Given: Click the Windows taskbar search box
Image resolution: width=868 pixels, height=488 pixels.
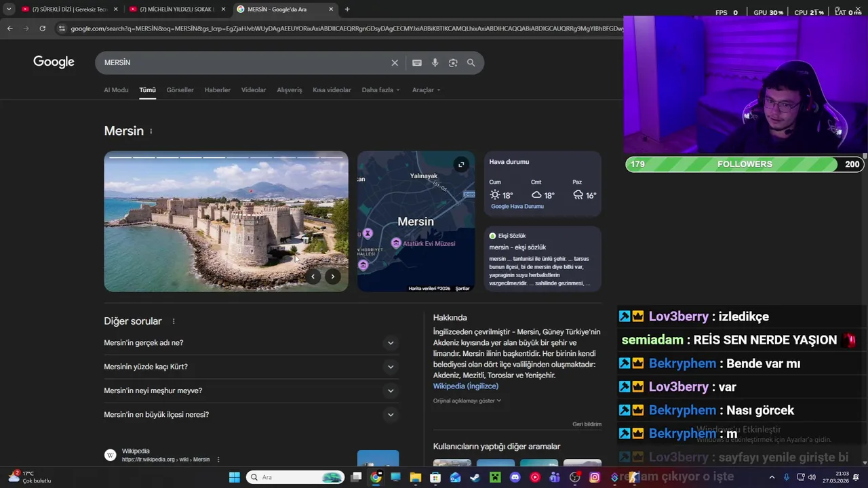Looking at the screenshot, I should coord(295,477).
